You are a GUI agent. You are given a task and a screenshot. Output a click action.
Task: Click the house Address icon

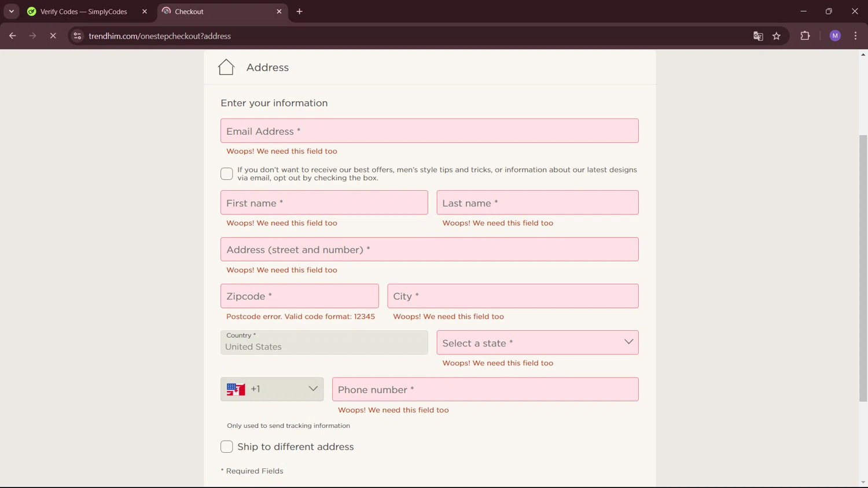point(226,67)
